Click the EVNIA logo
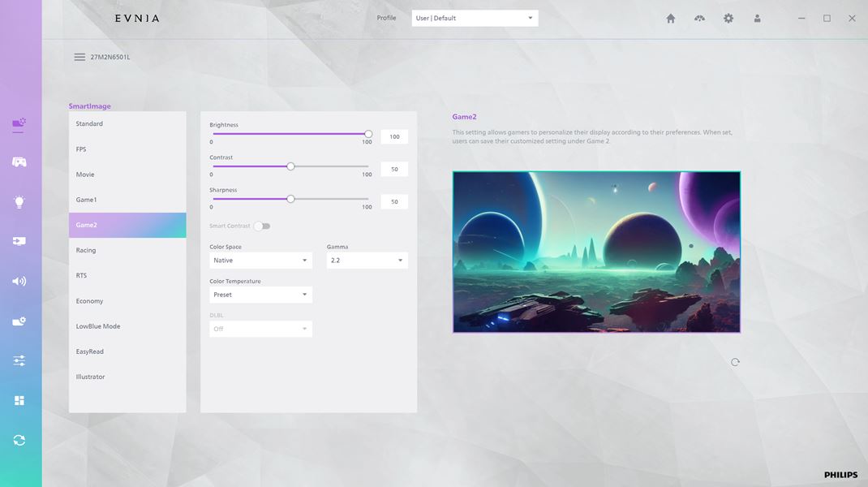The height and width of the screenshot is (487, 868). click(137, 19)
